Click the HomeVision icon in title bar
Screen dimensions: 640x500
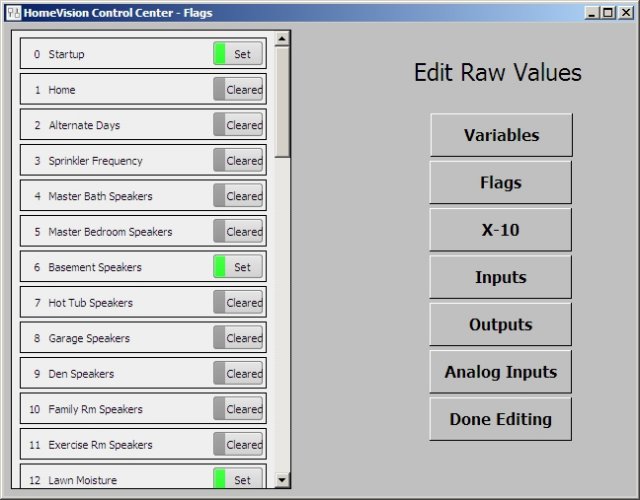click(13, 13)
